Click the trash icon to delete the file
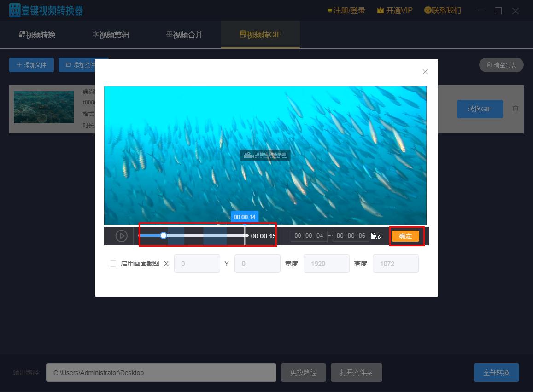The width and height of the screenshot is (533, 392). tap(515, 109)
